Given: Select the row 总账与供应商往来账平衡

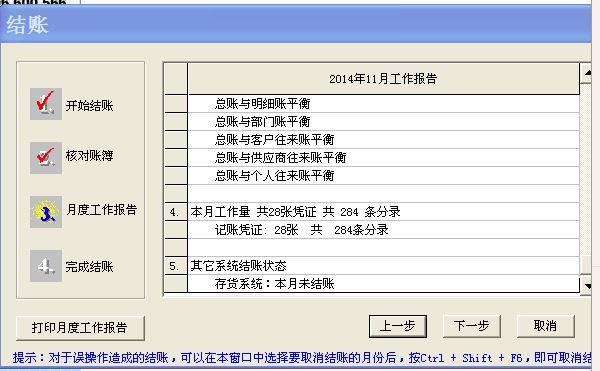Looking at the screenshot, I should coord(383,158).
